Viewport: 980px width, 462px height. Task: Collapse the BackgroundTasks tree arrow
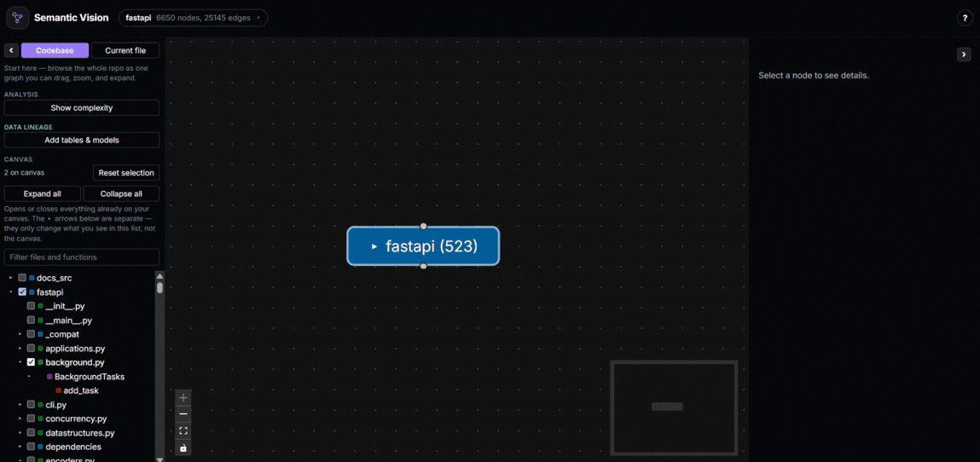point(29,377)
